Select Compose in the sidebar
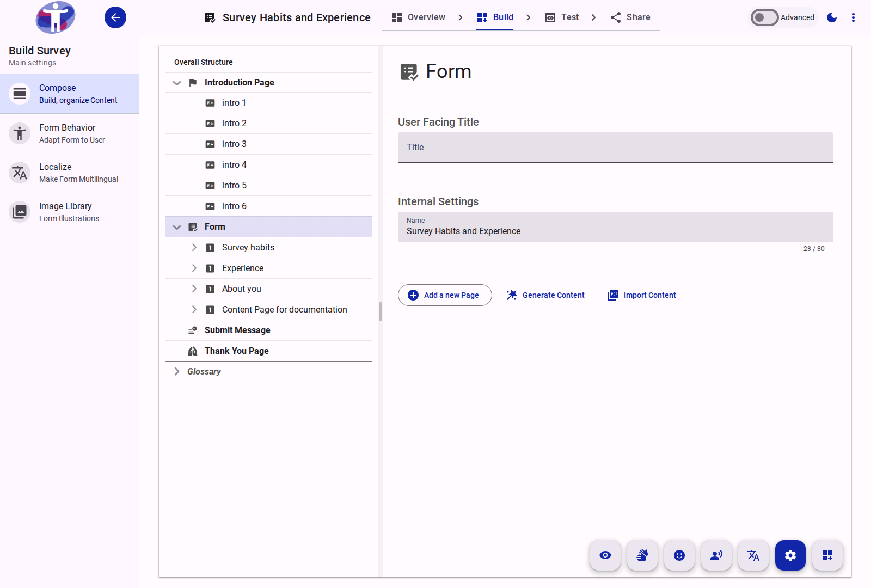Screen dimensions: 871x588 click(69, 94)
